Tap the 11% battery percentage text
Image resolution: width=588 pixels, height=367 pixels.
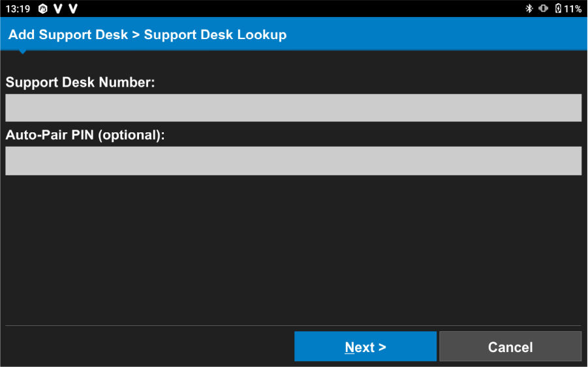click(x=573, y=8)
